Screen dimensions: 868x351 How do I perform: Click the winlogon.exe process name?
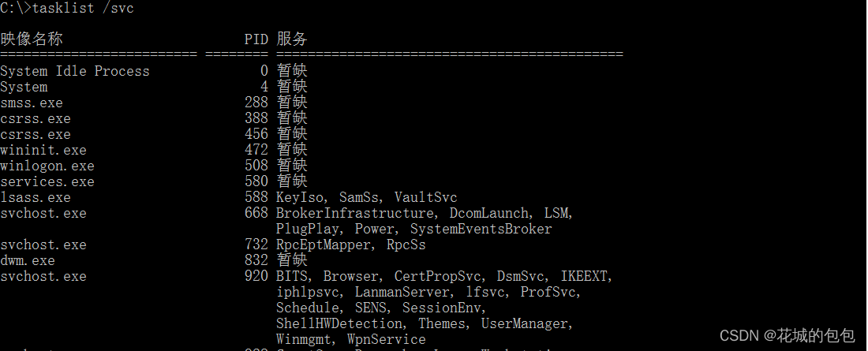tap(47, 166)
